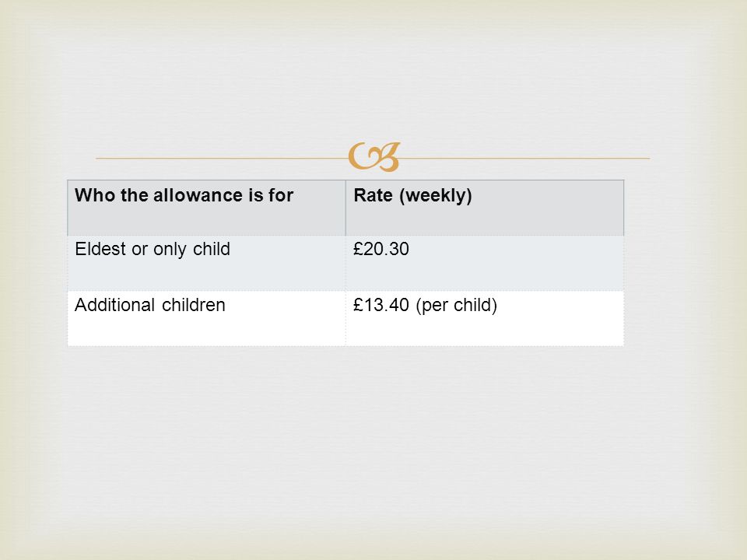Select the 'Who the allowance is for' header cell
This screenshot has width=747, height=560.
pos(206,208)
